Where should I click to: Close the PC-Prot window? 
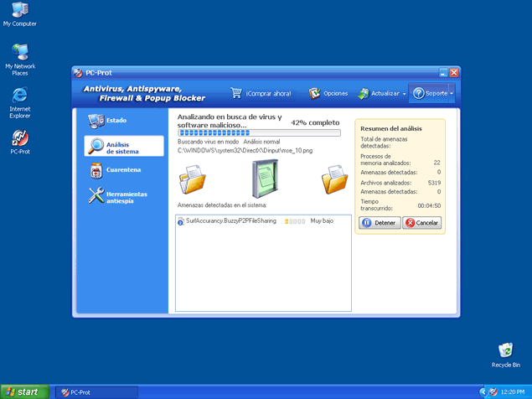point(454,72)
